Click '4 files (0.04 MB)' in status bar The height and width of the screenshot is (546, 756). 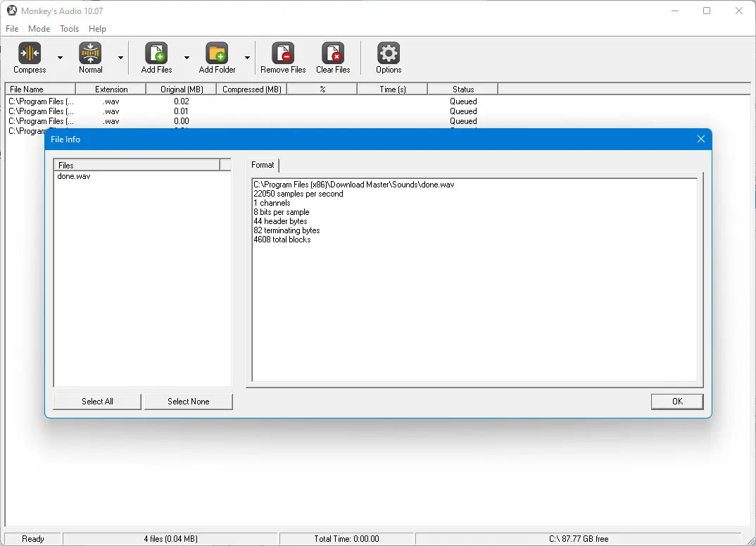pyautogui.click(x=170, y=539)
